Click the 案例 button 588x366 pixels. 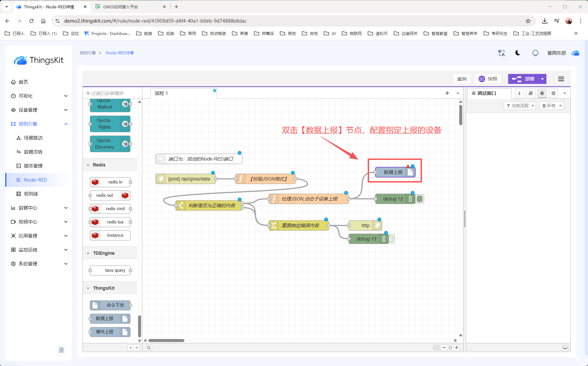pyautogui.click(x=462, y=79)
